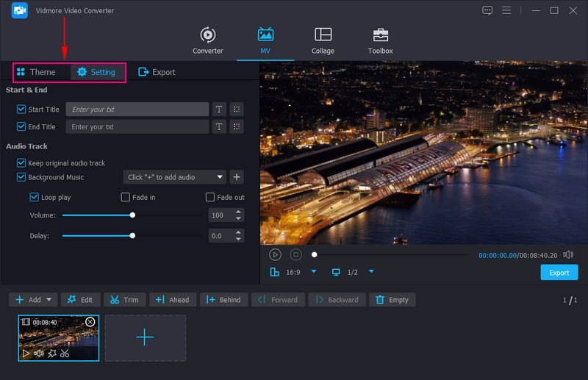Uncheck Keep original audio track
This screenshot has width=588, height=380.
(x=21, y=163)
